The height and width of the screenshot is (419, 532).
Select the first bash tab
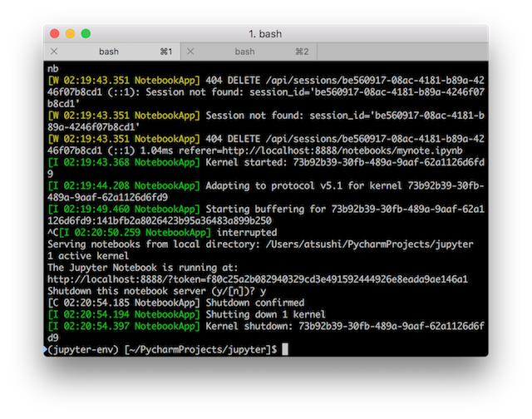tap(109, 52)
